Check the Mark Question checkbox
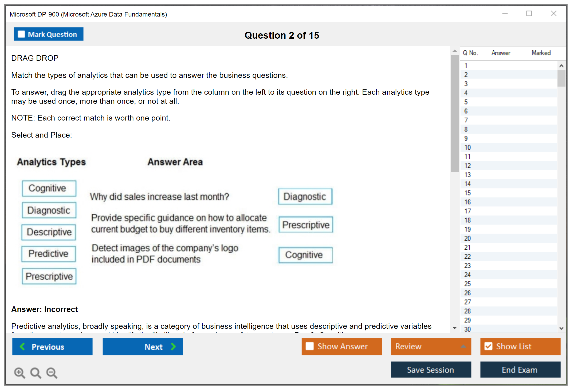Image resolution: width=574 pixels, height=392 pixels. [21, 34]
